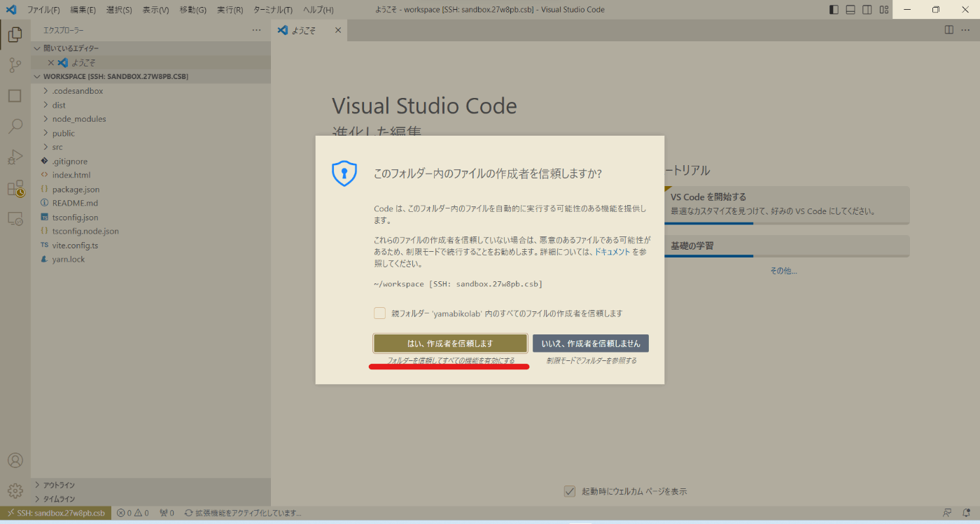Viewport: 980px width, 524px height.
Task: Expand the アウトライン section
Action: (x=150, y=485)
